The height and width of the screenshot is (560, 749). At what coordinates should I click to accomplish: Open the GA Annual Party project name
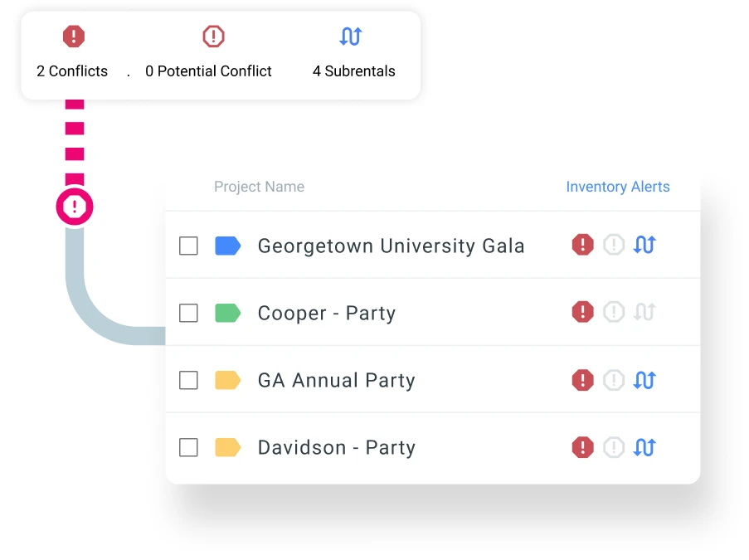336,380
